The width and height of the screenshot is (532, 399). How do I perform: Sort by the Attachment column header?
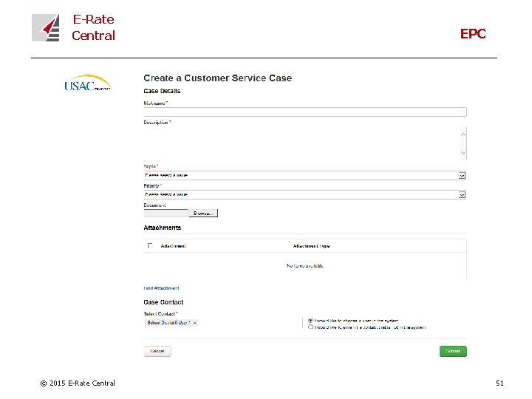pos(173,246)
